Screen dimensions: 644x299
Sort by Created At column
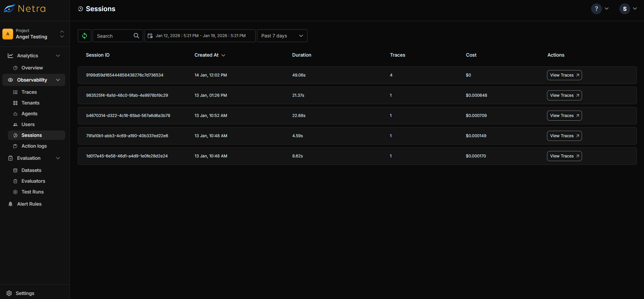coord(210,55)
